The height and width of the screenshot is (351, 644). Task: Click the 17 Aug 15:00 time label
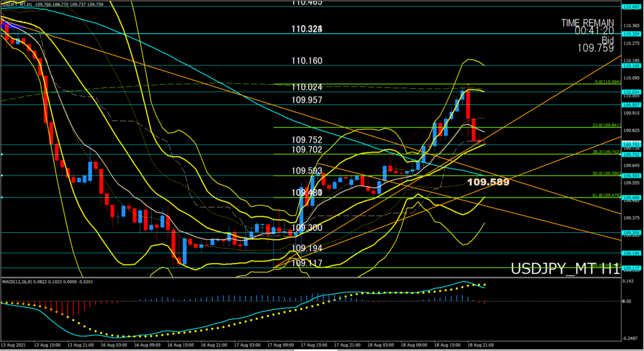314,345
